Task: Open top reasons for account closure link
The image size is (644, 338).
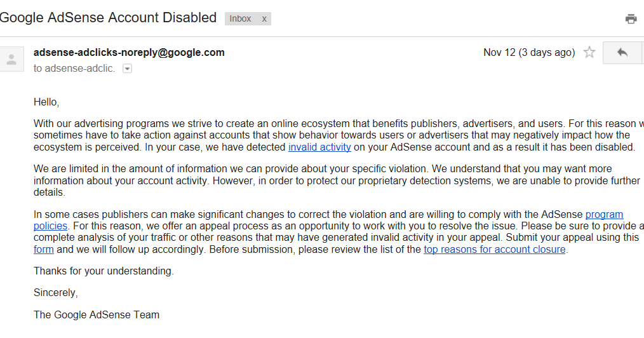Action: (495, 249)
